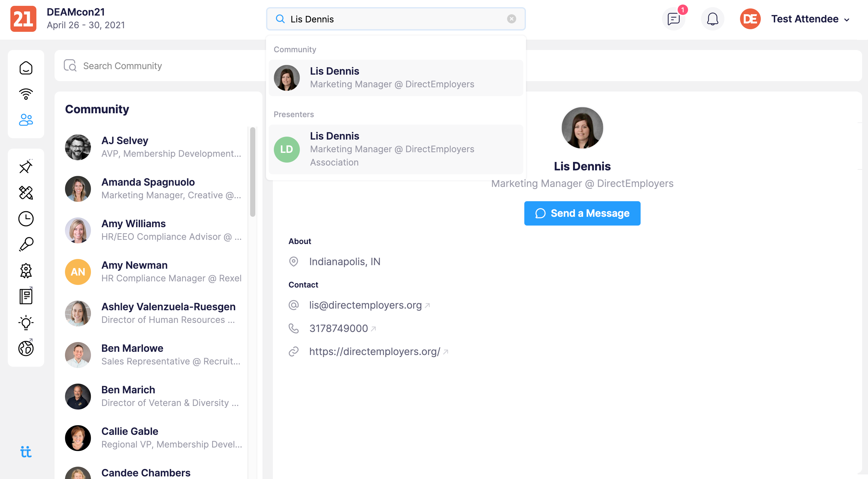Image resolution: width=868 pixels, height=479 pixels.
Task: Click the DE user avatar
Action: tap(750, 19)
